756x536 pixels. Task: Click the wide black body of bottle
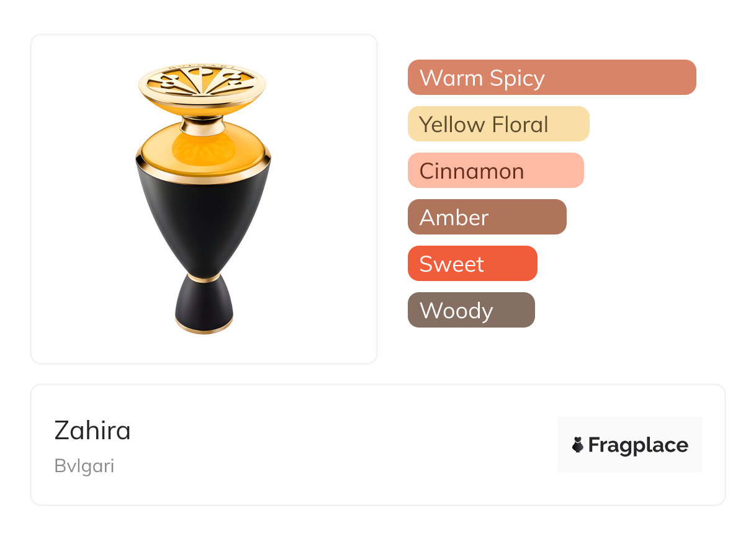tap(203, 217)
